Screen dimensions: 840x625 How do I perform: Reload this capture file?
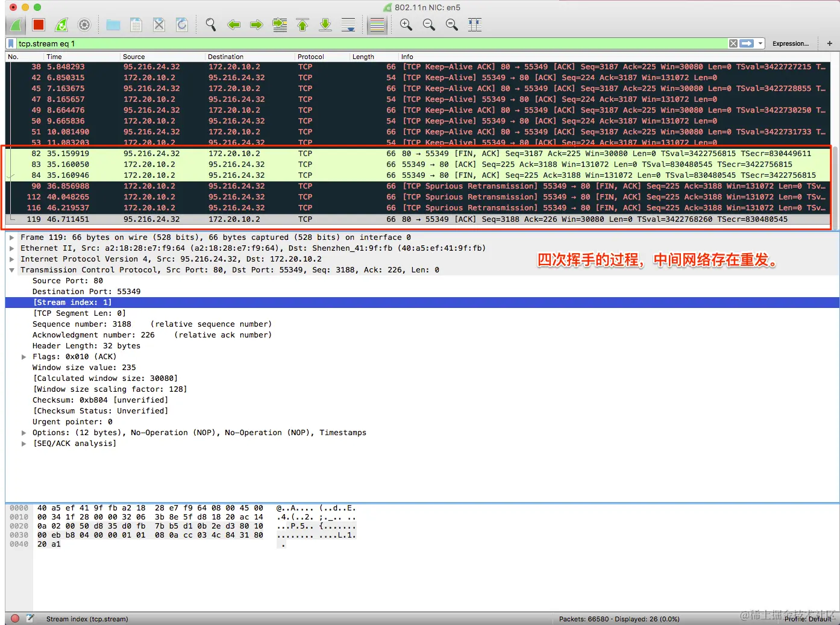182,25
